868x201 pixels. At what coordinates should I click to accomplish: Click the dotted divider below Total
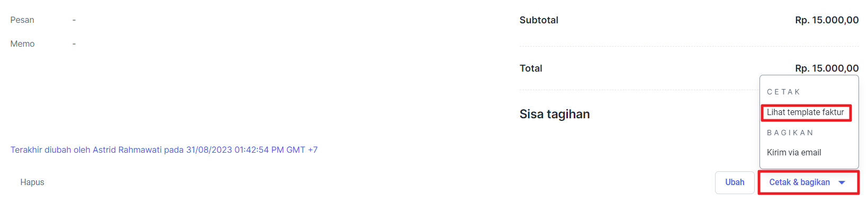[x=639, y=90]
